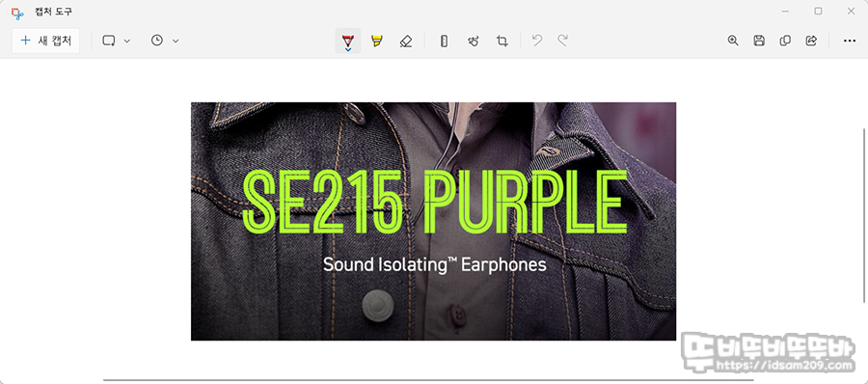Activate the image crop tool
This screenshot has height=384, width=868.
coord(502,41)
